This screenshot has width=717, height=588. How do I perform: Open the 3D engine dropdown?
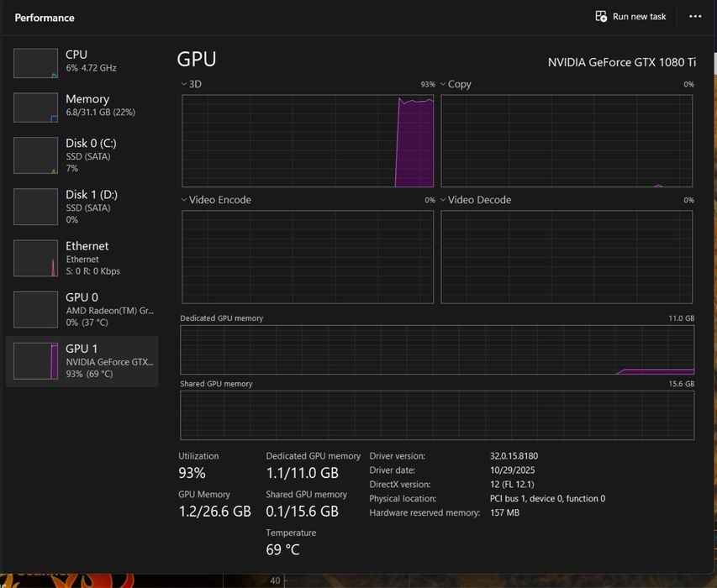(191, 84)
